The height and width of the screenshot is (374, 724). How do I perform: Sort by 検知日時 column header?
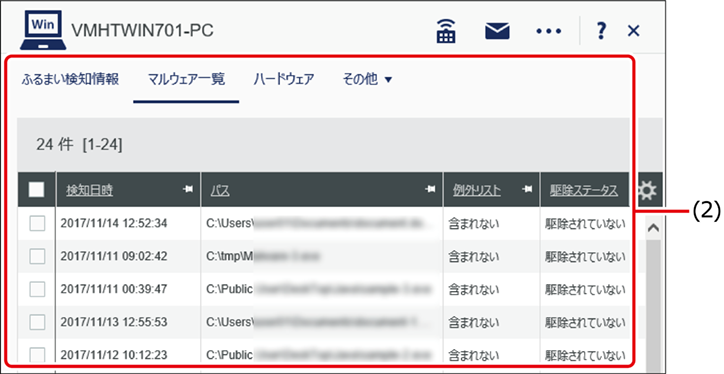coord(90,190)
